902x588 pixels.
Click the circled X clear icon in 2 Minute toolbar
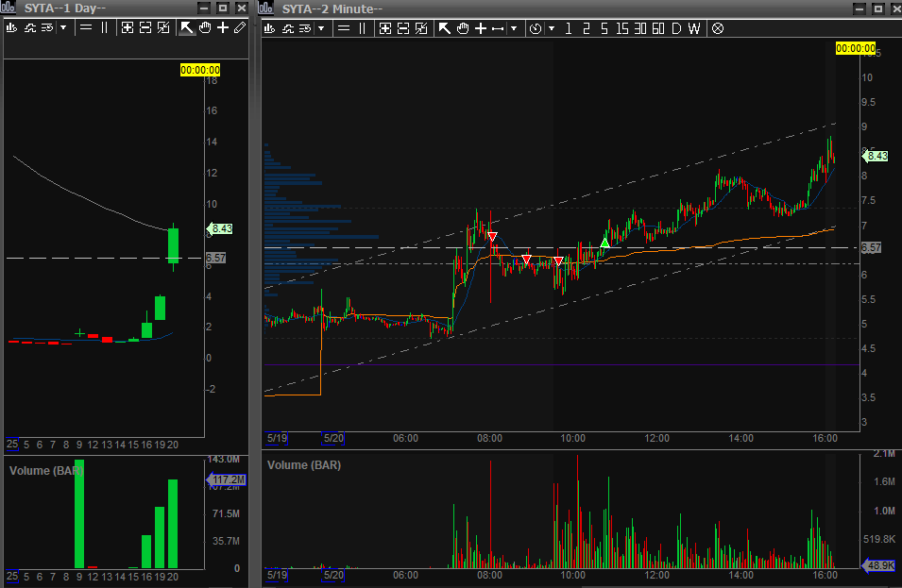[717, 28]
